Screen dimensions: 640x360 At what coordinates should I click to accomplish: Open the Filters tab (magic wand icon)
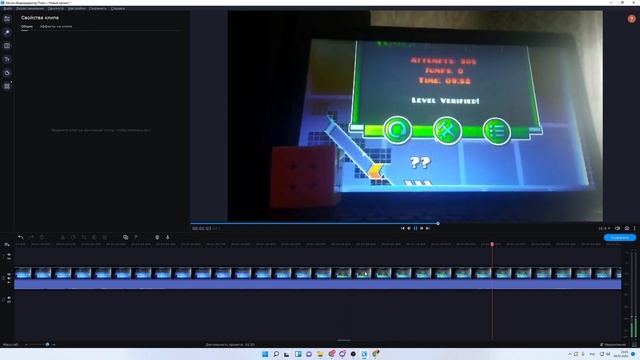pyautogui.click(x=7, y=32)
